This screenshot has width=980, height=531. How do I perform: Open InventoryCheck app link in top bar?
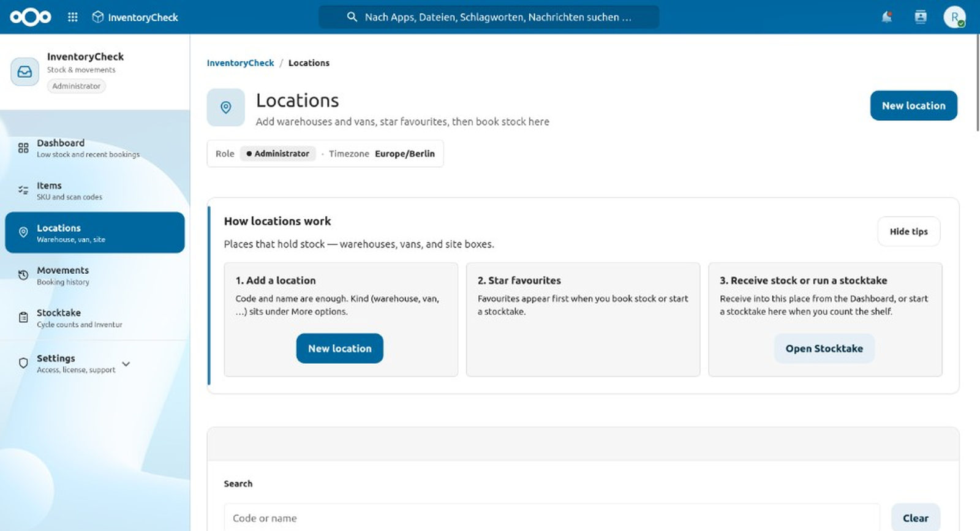point(135,17)
